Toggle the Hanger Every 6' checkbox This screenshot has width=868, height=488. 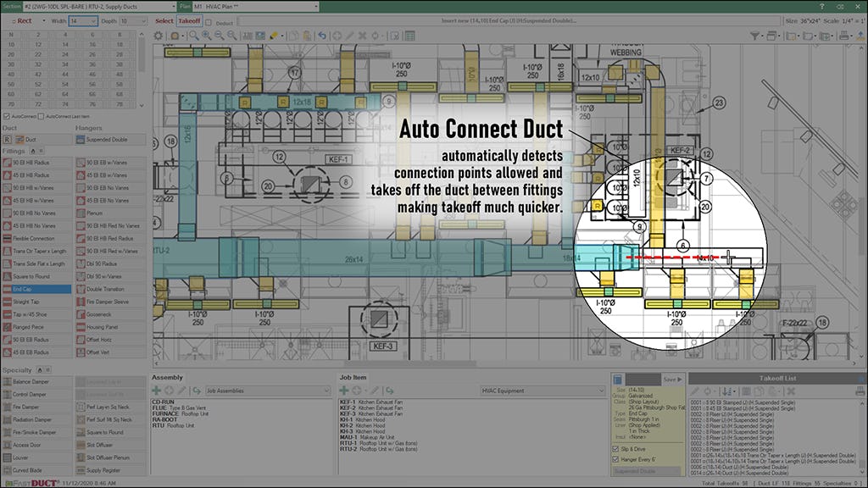pyautogui.click(x=615, y=459)
